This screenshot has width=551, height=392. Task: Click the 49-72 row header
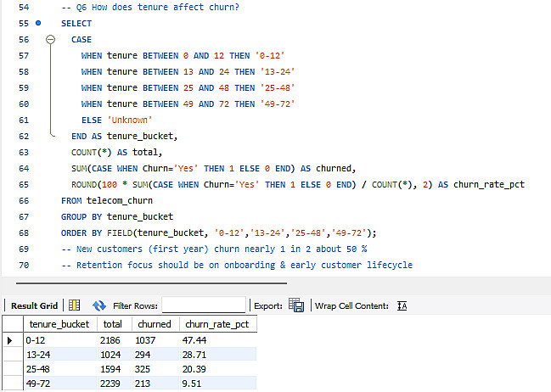click(x=13, y=384)
